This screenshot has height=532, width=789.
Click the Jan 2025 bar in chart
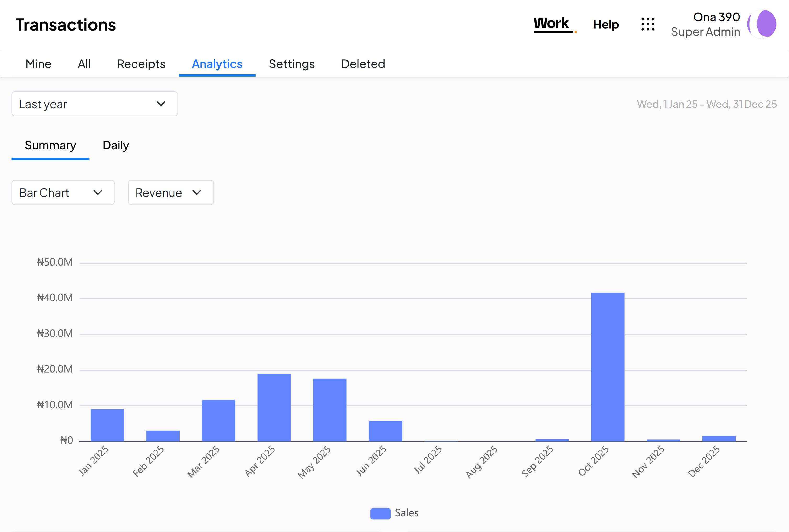tap(107, 425)
